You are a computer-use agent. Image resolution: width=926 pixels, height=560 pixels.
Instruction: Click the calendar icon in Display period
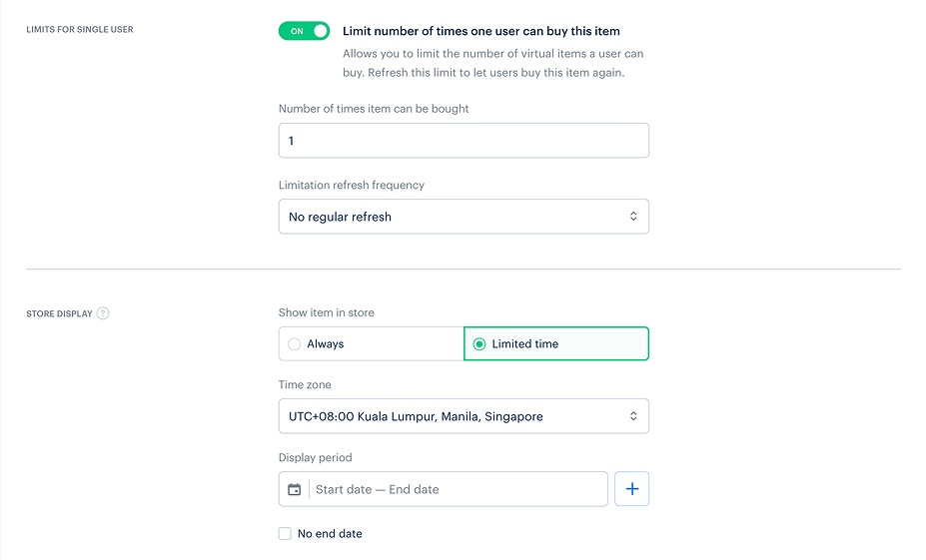tap(294, 489)
